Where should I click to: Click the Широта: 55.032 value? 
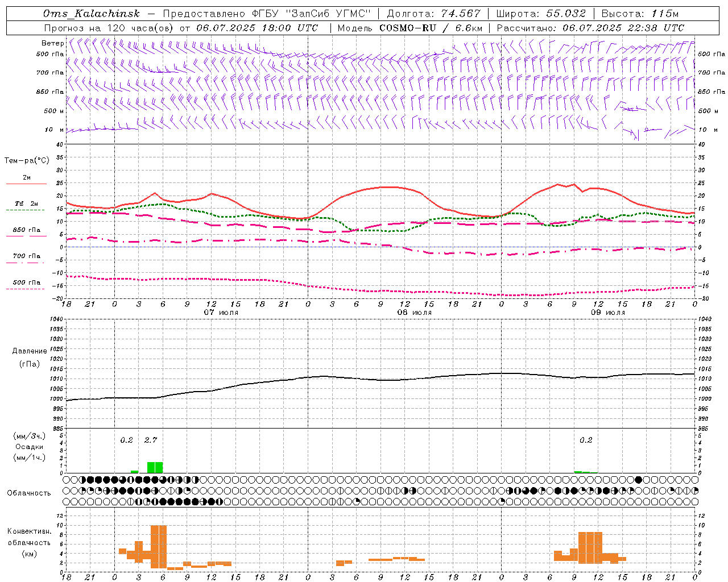pos(541,14)
